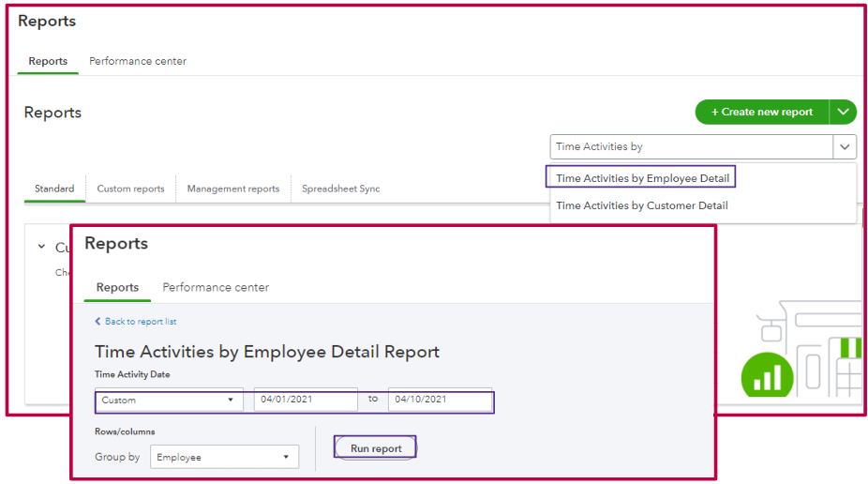Open the Create new report dropdown arrow

point(843,112)
